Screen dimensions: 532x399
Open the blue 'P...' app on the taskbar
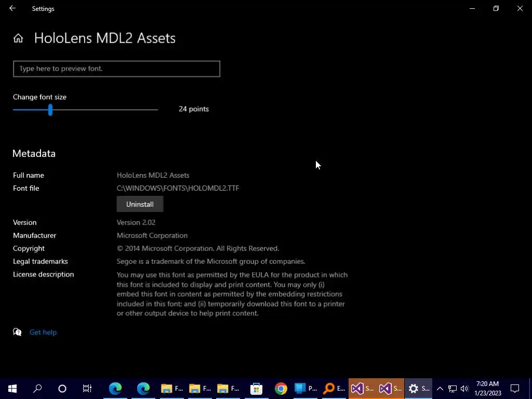point(305,389)
